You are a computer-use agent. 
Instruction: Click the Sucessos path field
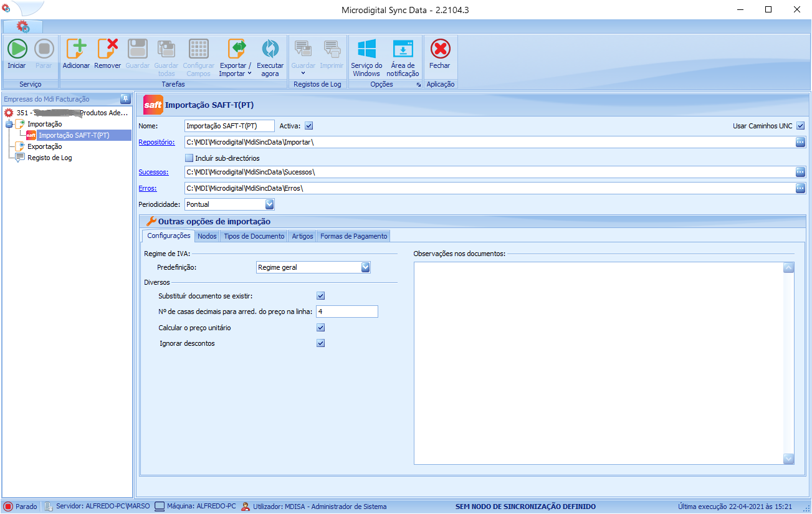489,172
